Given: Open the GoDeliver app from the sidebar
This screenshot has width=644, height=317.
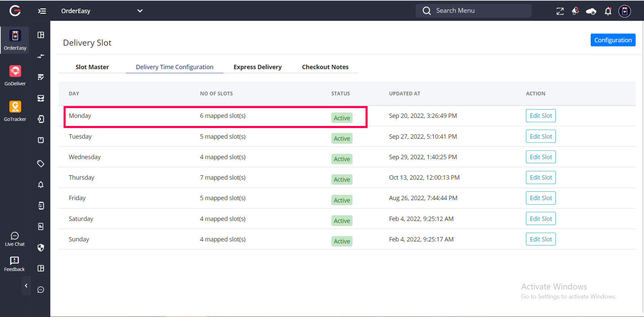Looking at the screenshot, I should (x=15, y=76).
